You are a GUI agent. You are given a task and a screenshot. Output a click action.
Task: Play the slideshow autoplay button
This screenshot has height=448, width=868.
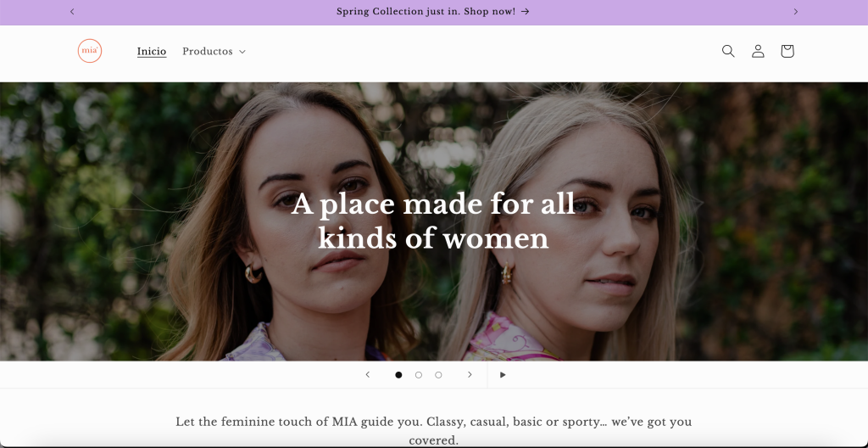[x=503, y=375]
